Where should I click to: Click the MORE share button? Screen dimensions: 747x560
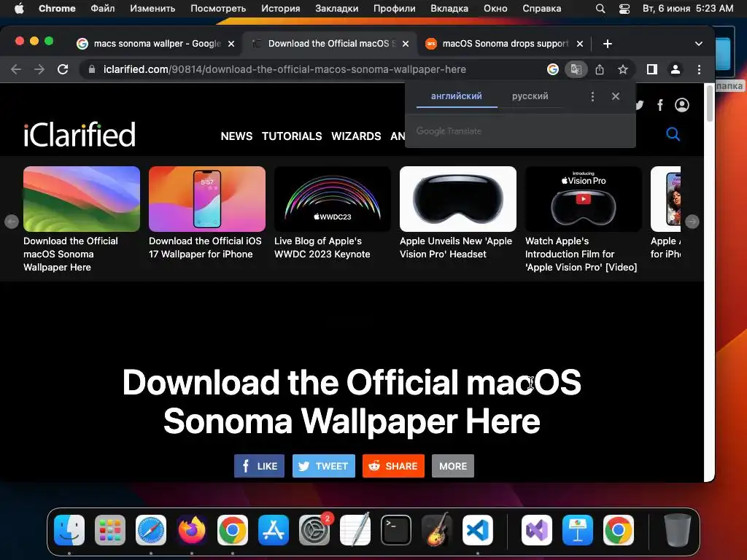coord(452,466)
